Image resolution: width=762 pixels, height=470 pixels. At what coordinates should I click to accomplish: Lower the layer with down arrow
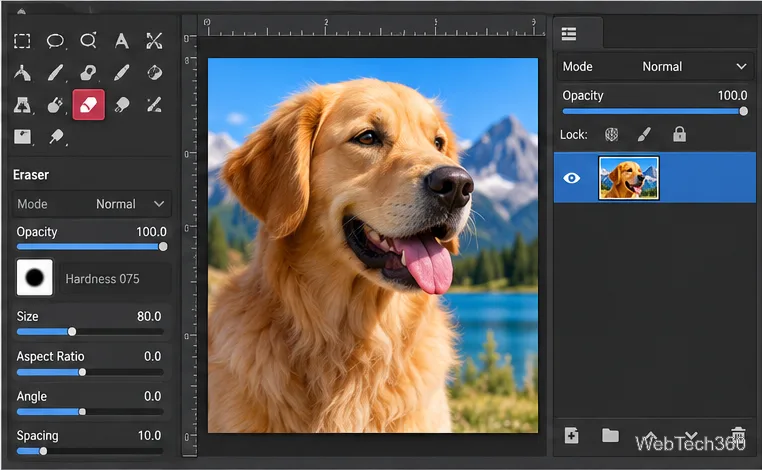click(691, 435)
